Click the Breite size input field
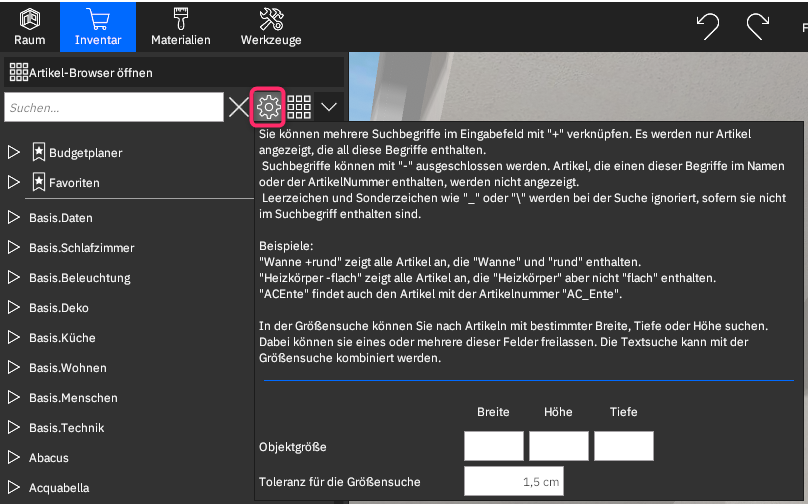The image size is (808, 504). tap(494, 446)
